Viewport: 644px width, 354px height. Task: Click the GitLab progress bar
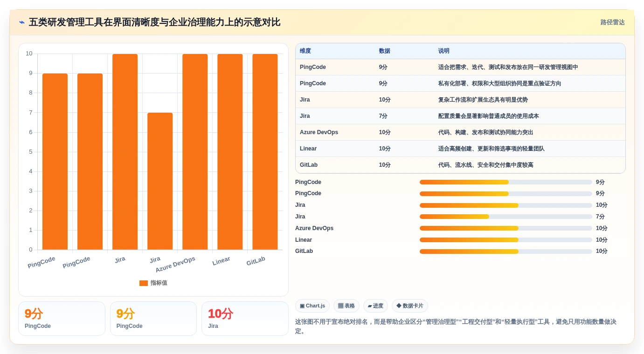(506, 252)
